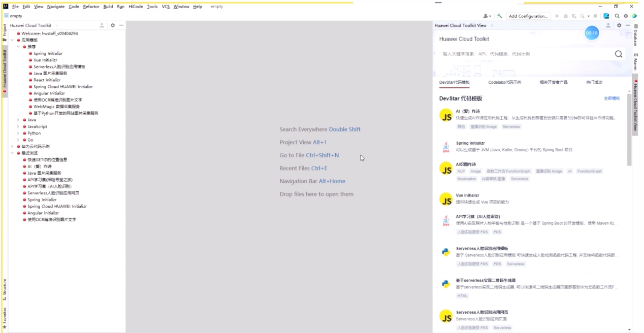Image resolution: width=644 pixels, height=333 pixels.
Task: Click the Stop square icon in toolbar
Action: pyautogui.click(x=595, y=16)
